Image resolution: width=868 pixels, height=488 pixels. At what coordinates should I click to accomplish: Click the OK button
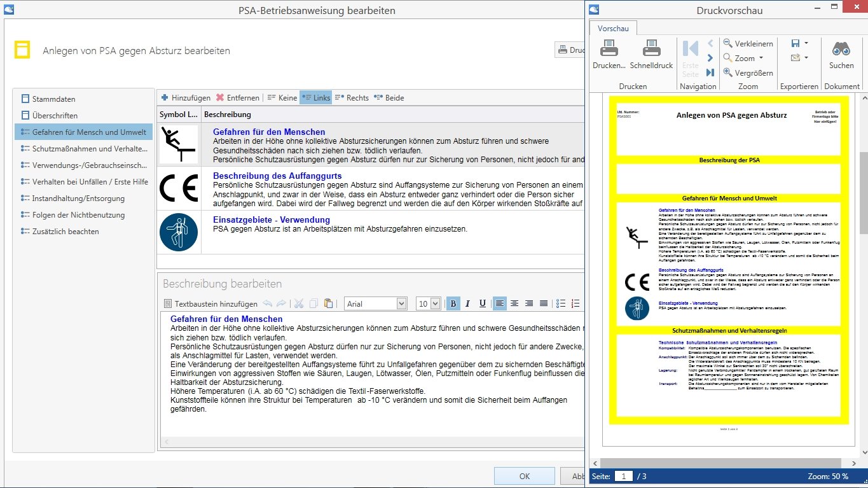(x=524, y=476)
